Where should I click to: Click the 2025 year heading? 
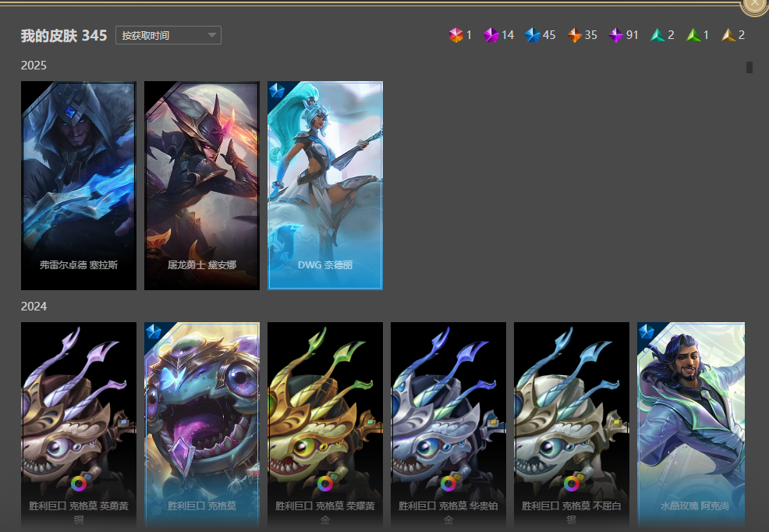[x=34, y=66]
